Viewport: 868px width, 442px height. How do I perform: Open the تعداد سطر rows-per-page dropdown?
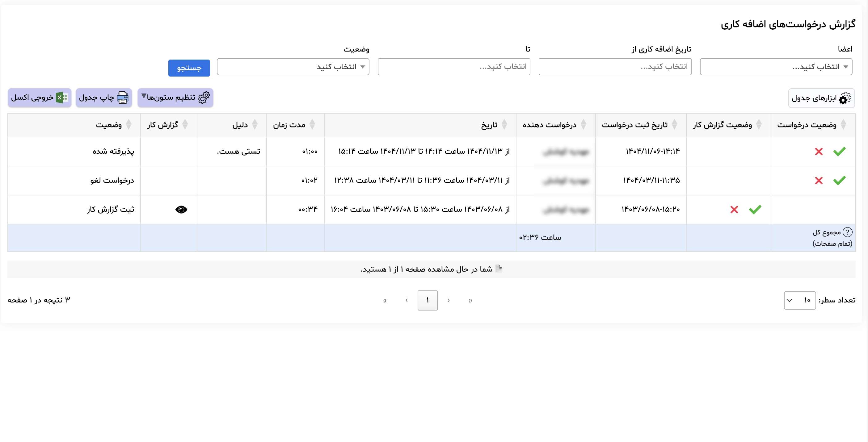[x=800, y=300]
